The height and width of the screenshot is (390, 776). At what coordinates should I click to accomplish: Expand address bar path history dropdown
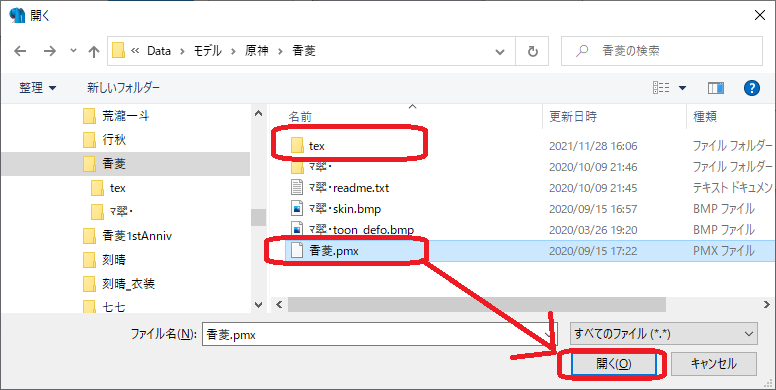tap(500, 51)
